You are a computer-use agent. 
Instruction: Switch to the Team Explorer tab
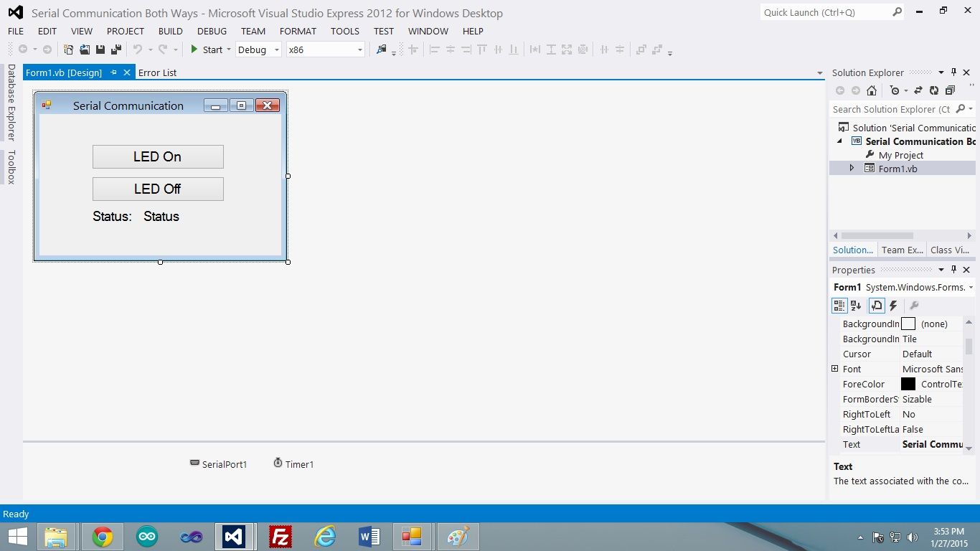[902, 250]
